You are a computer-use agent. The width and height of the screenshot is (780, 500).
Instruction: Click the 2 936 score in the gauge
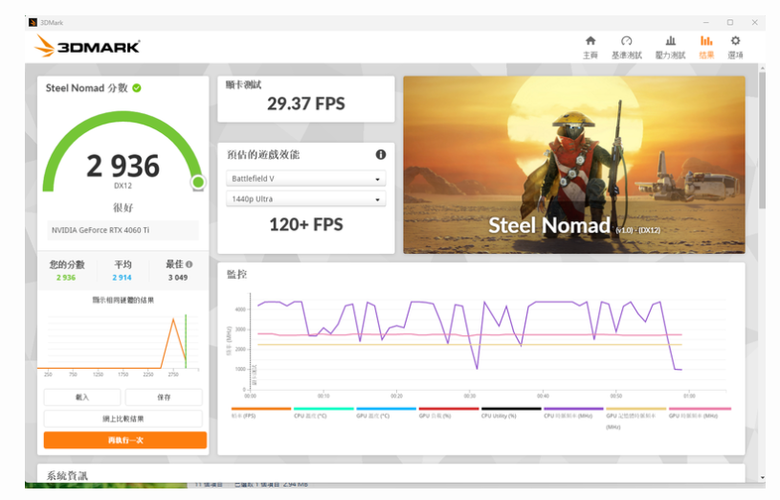click(x=123, y=166)
